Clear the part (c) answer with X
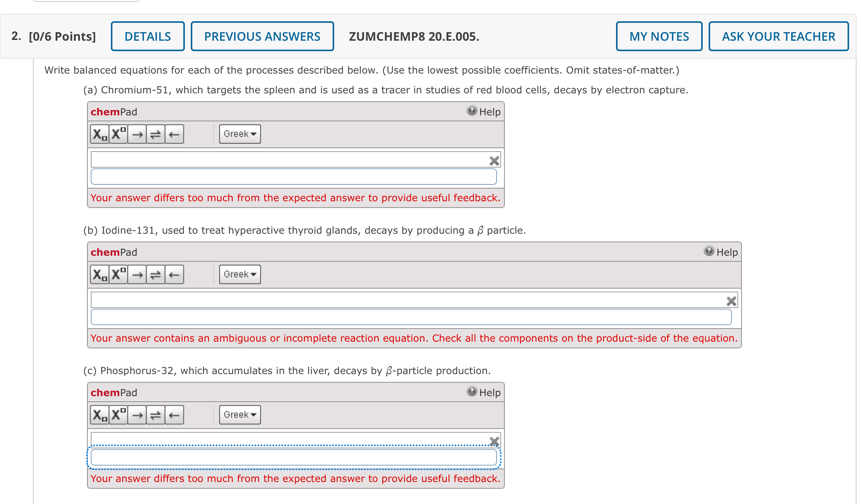This screenshot has width=861, height=504. click(494, 441)
